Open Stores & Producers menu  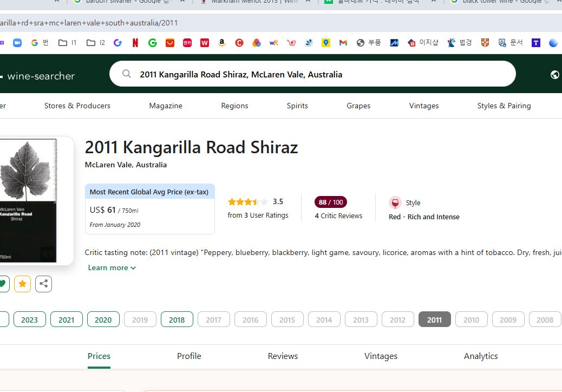pyautogui.click(x=77, y=106)
